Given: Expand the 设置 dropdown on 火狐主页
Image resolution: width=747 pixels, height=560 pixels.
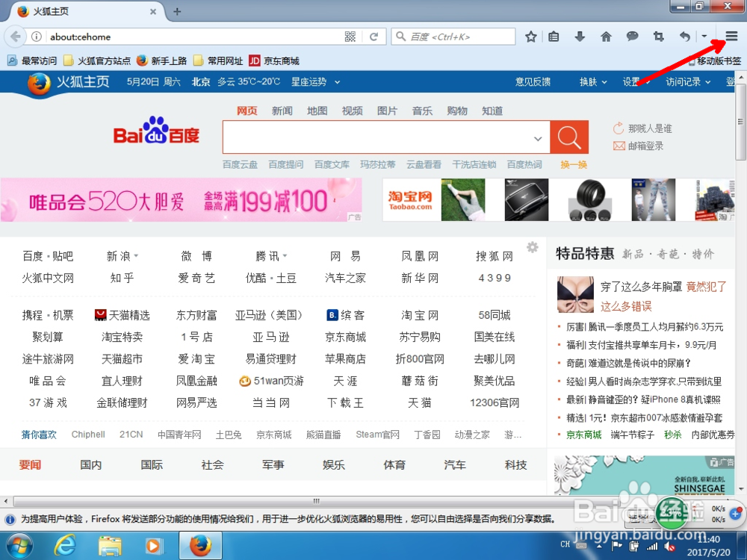Looking at the screenshot, I should click(634, 83).
